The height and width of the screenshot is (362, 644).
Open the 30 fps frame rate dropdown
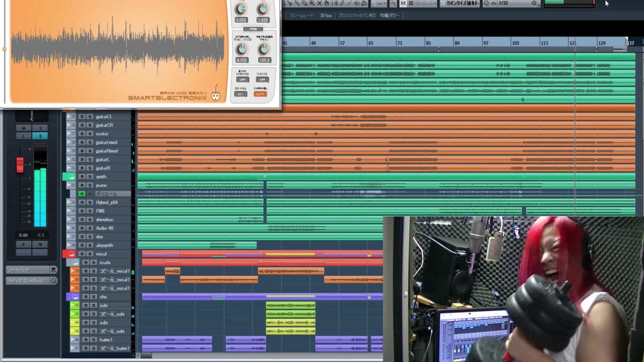pyautogui.click(x=326, y=16)
